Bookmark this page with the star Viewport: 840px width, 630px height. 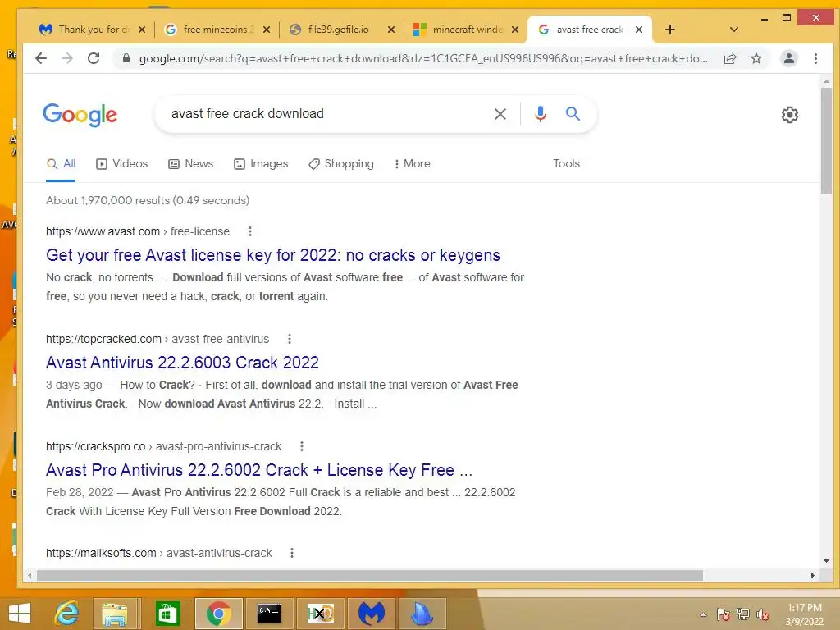point(756,58)
